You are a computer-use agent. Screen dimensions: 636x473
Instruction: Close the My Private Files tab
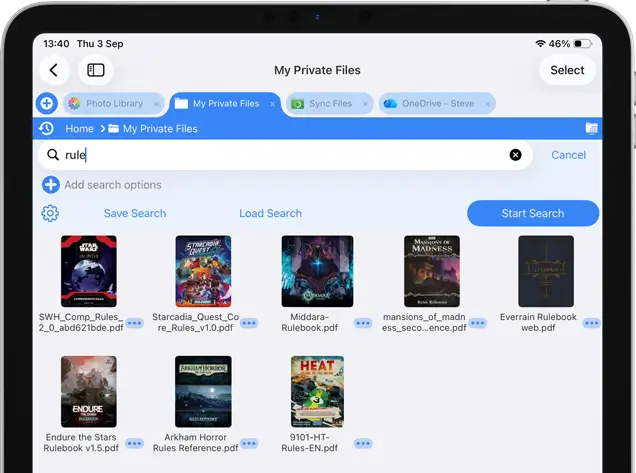tap(273, 104)
